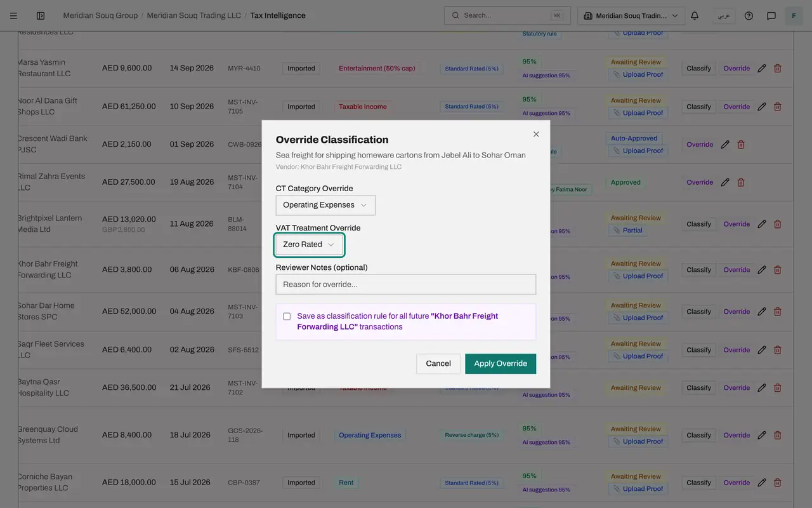Viewport: 812px width, 508px height.
Task: Edit the Sohar Dar Home Stores row
Action: [762, 312]
